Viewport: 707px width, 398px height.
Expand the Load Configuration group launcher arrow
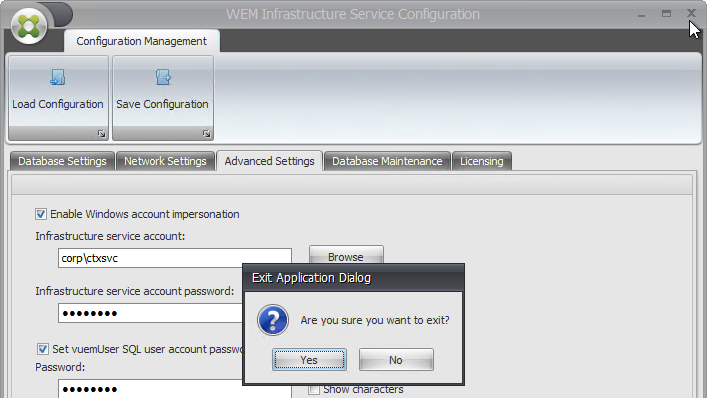pos(101,133)
